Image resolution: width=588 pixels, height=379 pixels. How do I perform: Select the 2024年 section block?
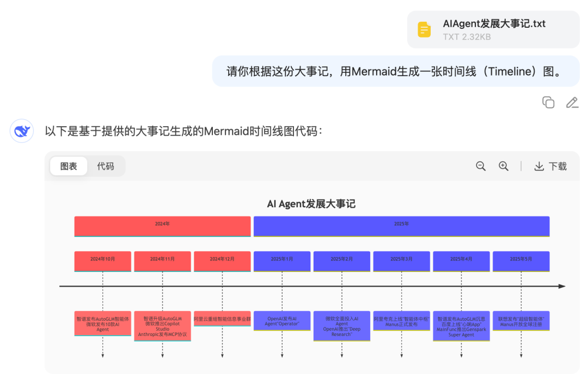[162, 226]
